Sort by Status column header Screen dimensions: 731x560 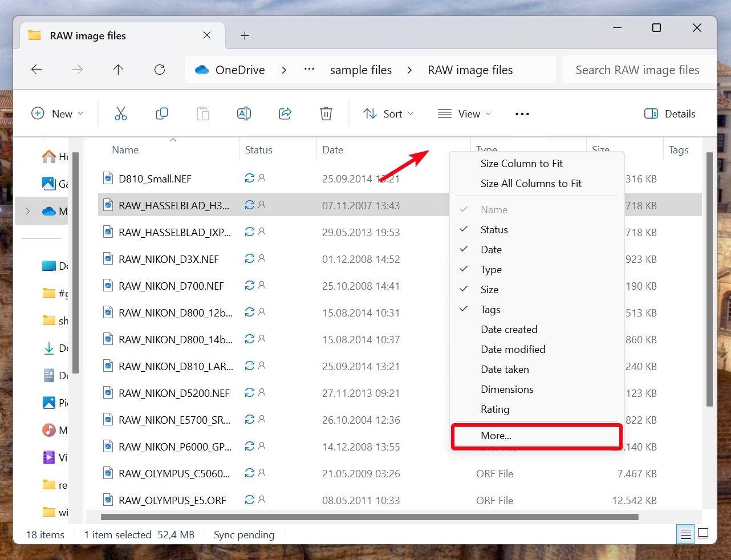coord(258,149)
